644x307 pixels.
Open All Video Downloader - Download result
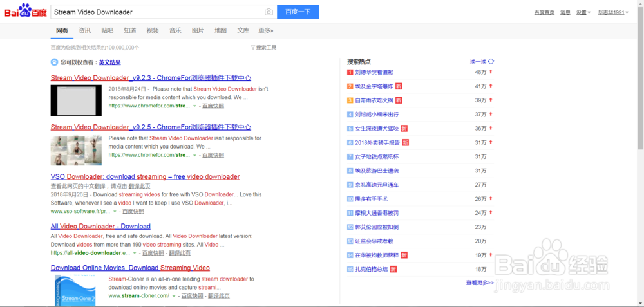tap(100, 226)
